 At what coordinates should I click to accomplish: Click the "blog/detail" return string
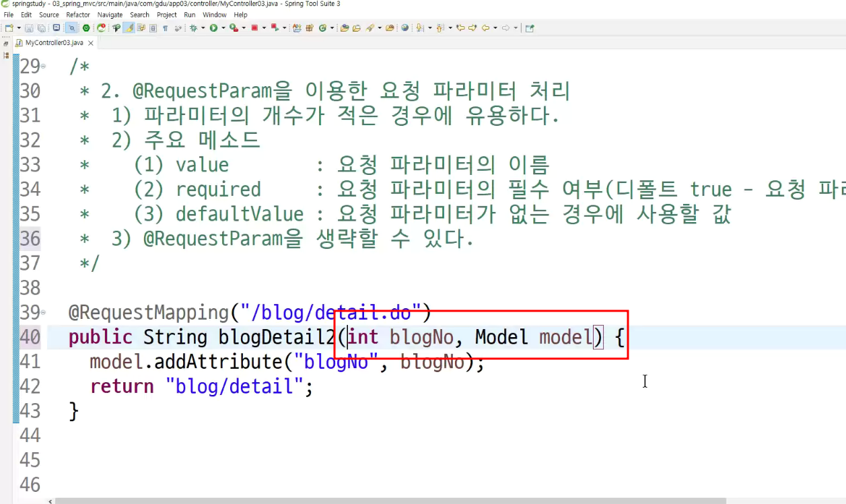coord(234,386)
